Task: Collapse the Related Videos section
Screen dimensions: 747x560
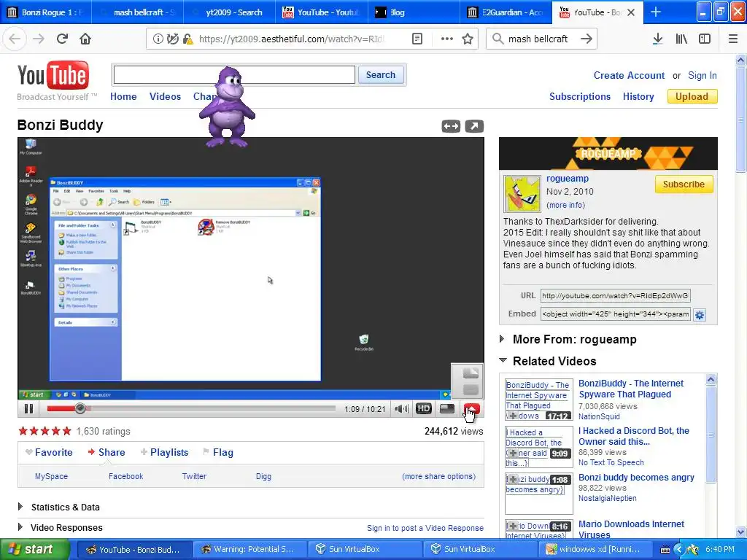Action: tap(503, 360)
